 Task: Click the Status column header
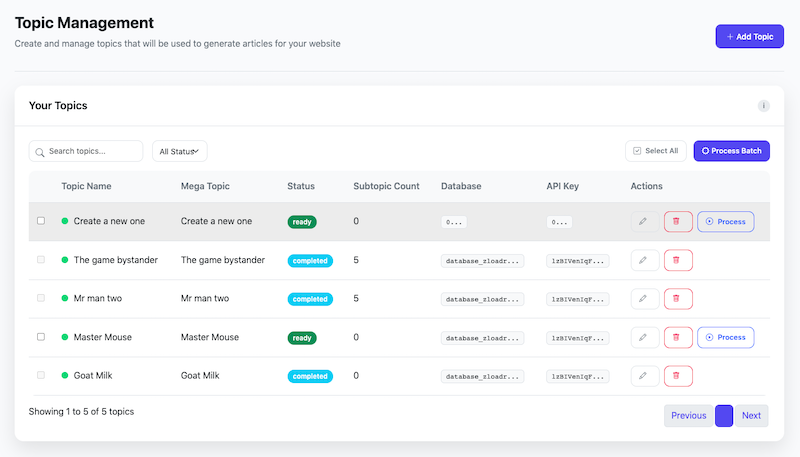tap(301, 186)
